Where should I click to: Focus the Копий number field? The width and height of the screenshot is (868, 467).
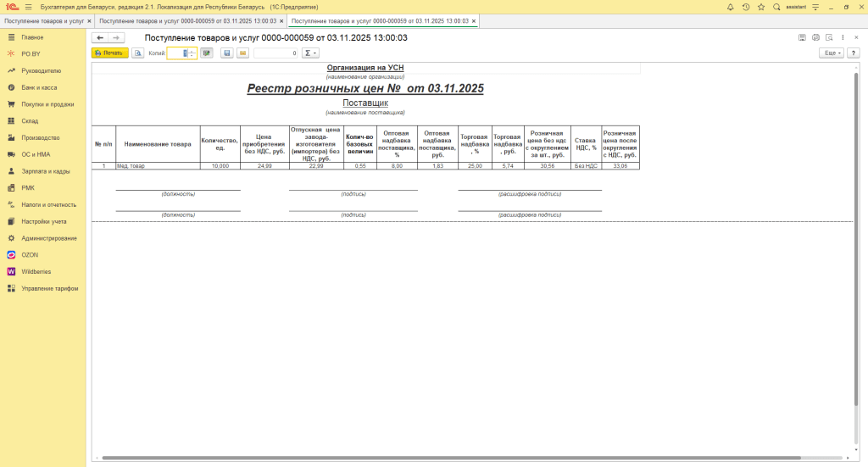(177, 53)
